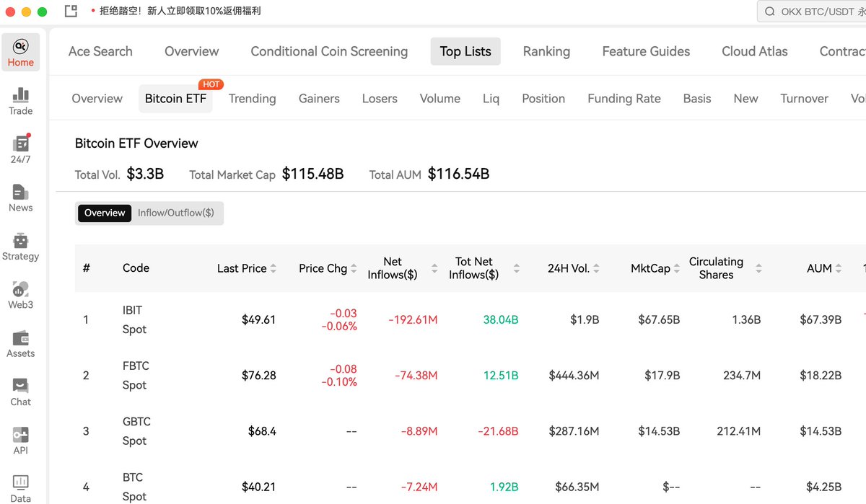Click IBIT net inflow -192.61M
The image size is (866, 504).
(413, 319)
